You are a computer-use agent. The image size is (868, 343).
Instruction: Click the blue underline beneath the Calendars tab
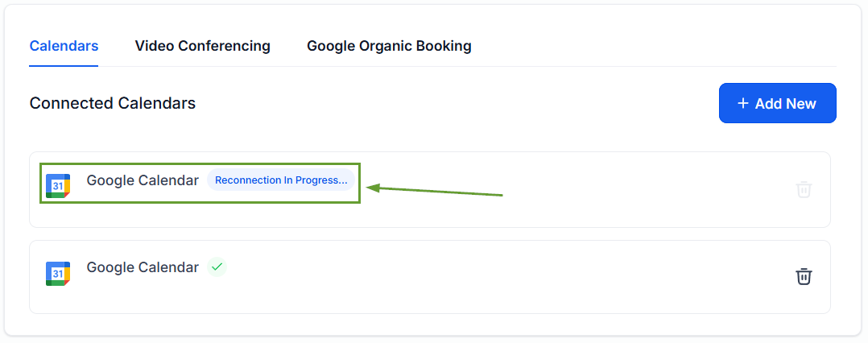click(64, 66)
